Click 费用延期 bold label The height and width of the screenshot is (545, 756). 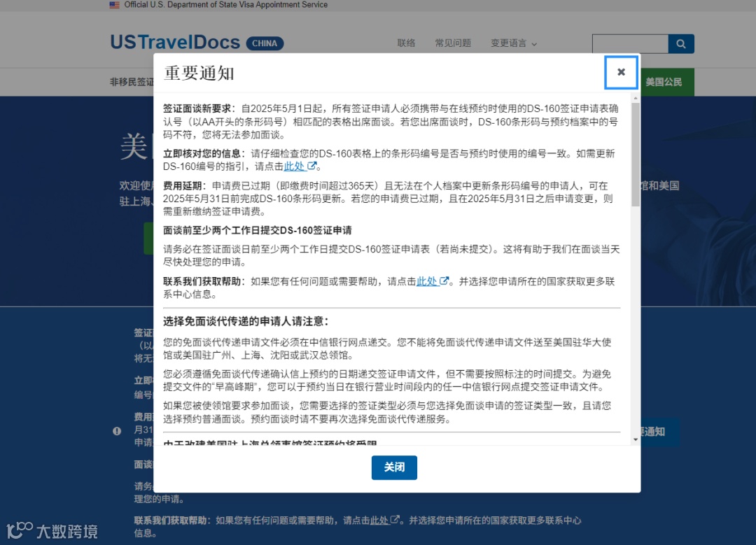coord(182,185)
